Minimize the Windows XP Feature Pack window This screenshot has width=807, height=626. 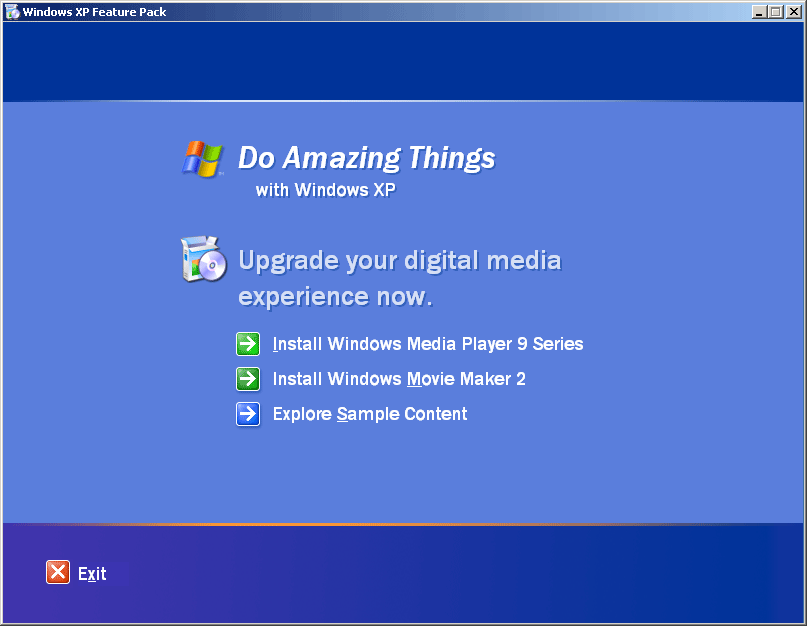pyautogui.click(x=759, y=12)
